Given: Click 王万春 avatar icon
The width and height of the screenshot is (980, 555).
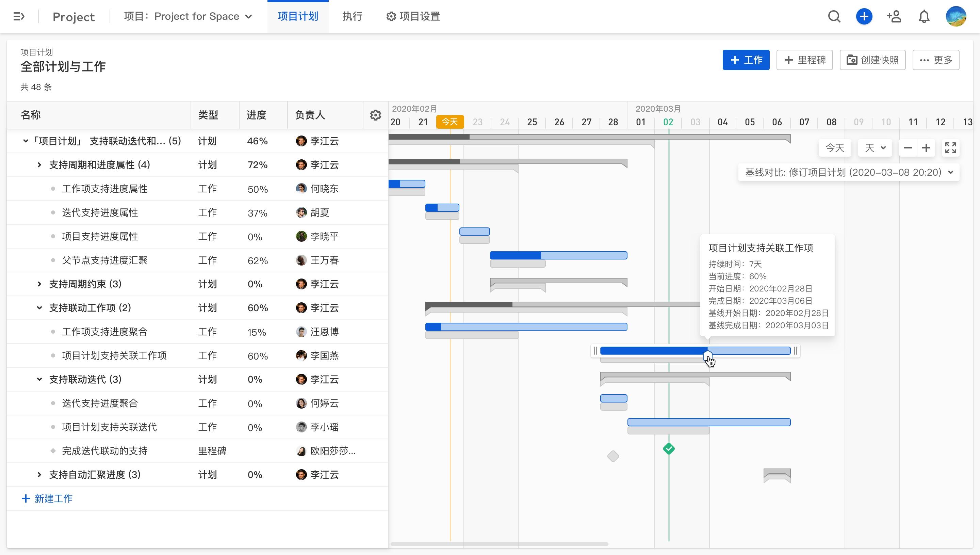Looking at the screenshot, I should click(301, 260).
